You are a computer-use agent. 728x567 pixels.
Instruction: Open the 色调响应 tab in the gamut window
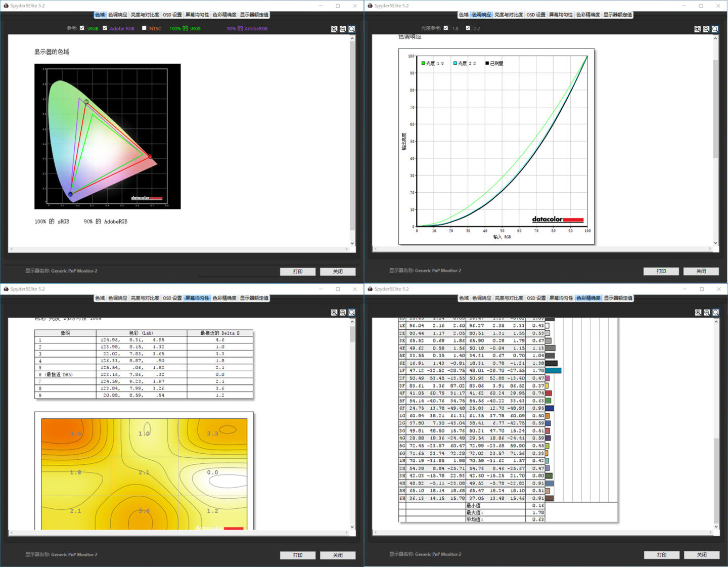[x=118, y=15]
